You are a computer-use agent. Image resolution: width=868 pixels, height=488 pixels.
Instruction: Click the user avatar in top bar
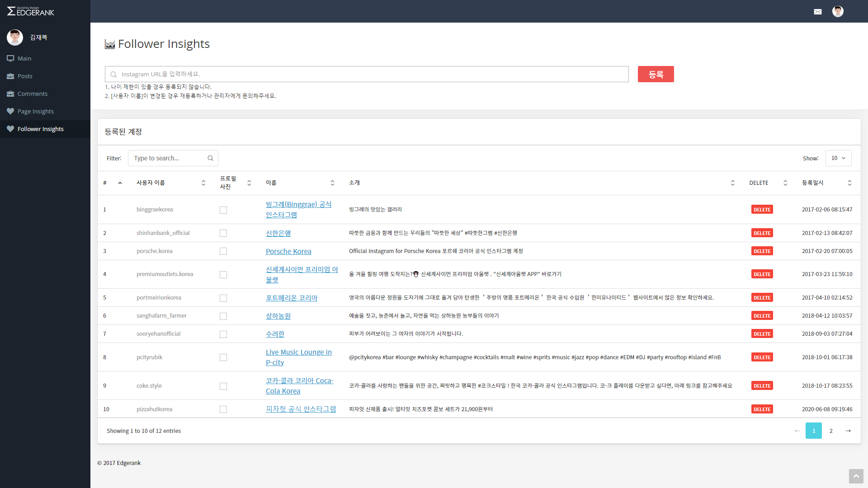(x=838, y=12)
